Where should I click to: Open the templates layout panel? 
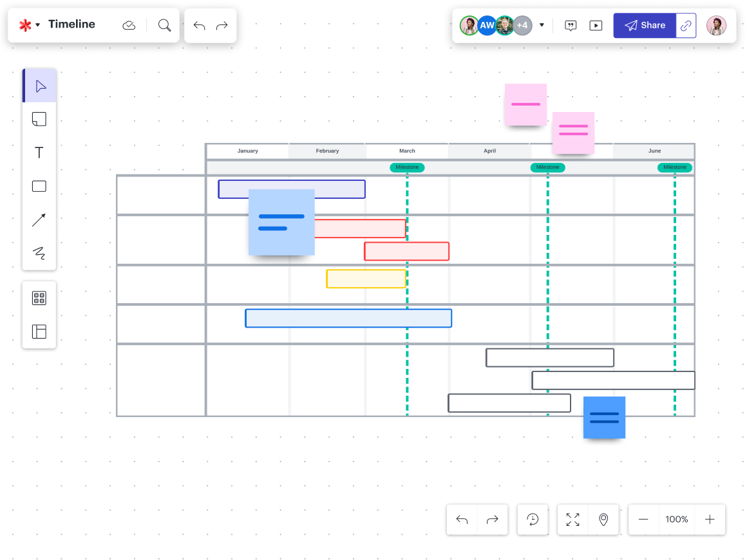click(39, 331)
